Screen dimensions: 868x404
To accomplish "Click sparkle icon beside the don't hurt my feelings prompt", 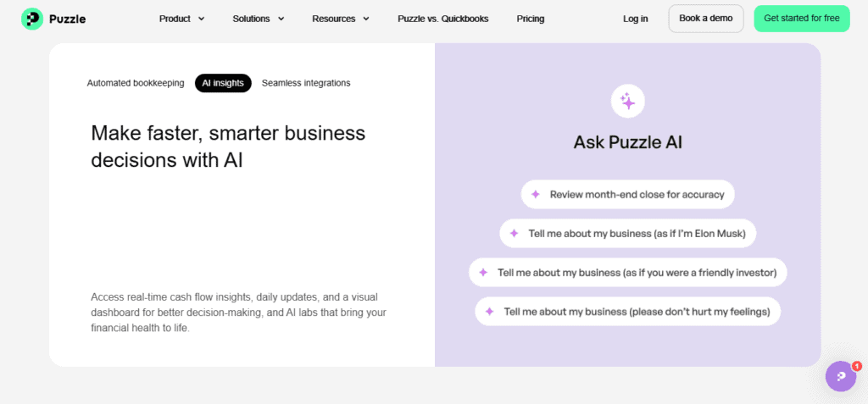I will (x=489, y=312).
